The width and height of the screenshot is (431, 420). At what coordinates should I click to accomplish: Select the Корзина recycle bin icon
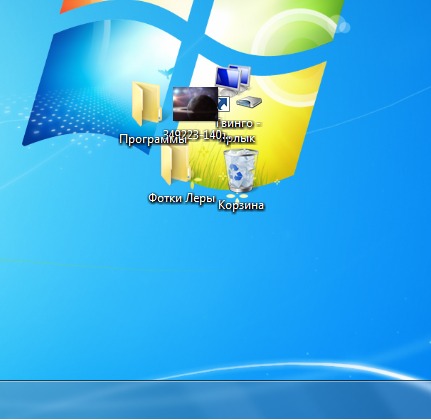[x=241, y=171]
